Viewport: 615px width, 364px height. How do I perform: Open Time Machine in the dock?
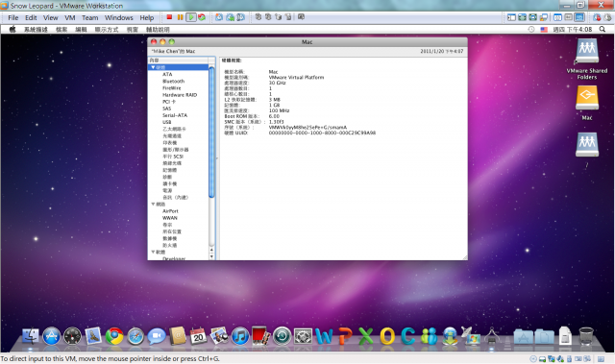click(282, 336)
